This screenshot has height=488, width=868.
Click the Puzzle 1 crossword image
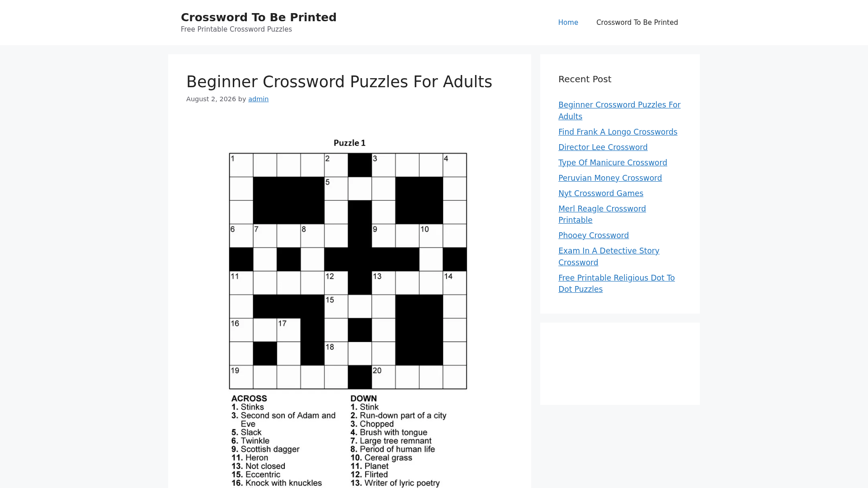349,312
